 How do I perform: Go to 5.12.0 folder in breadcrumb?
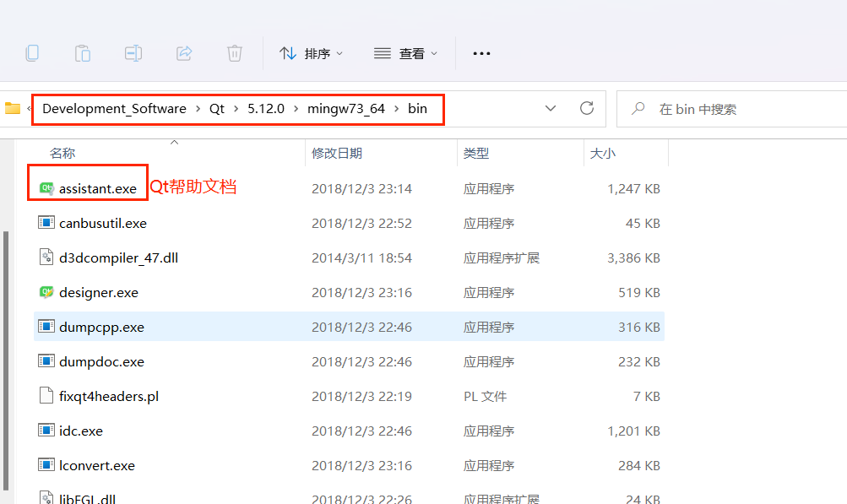pos(266,109)
